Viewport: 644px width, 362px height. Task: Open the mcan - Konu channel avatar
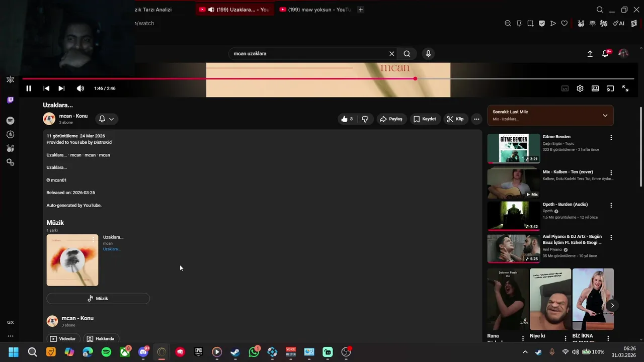click(49, 119)
